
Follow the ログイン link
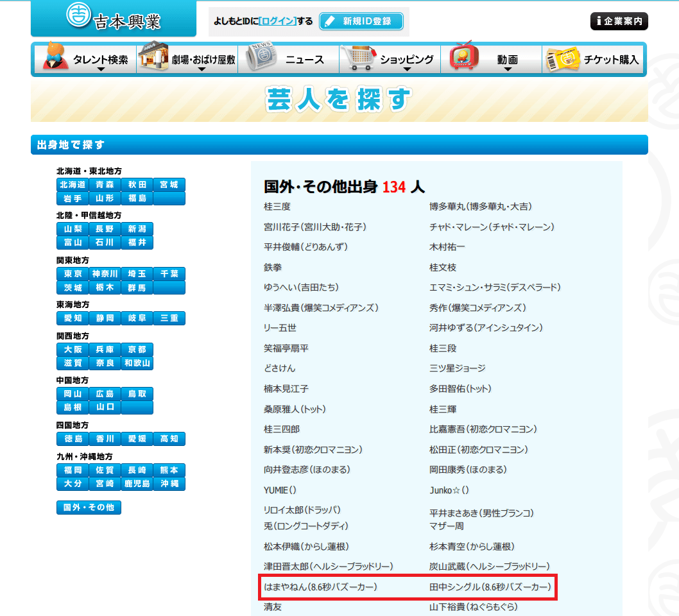click(x=278, y=21)
